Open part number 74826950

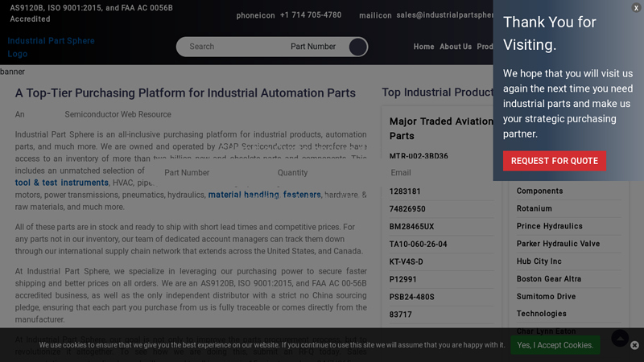pyautogui.click(x=407, y=209)
